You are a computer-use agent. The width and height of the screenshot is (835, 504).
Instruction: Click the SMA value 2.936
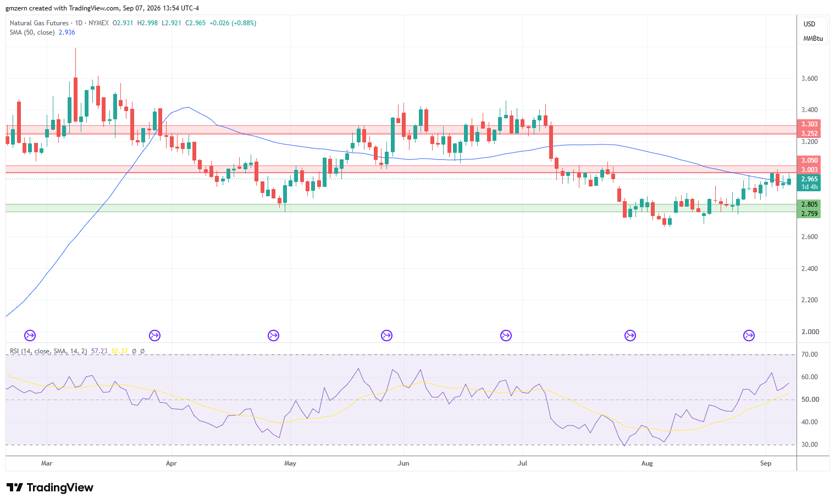(67, 32)
